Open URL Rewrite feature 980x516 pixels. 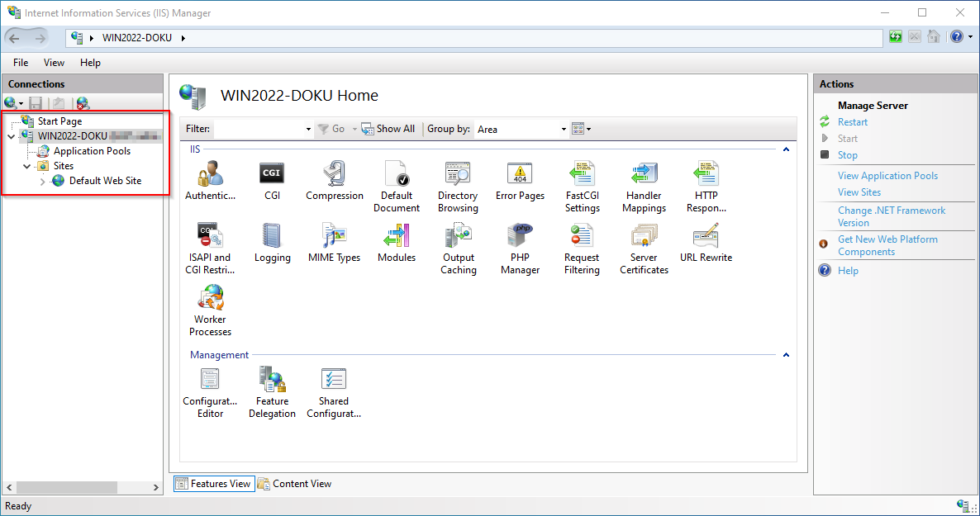(x=706, y=243)
